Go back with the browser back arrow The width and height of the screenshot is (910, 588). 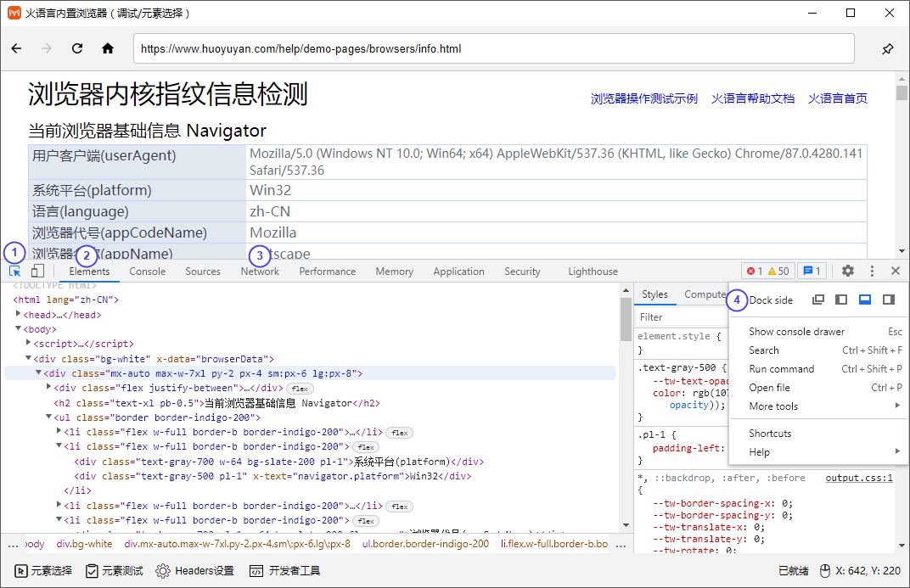click(x=16, y=48)
